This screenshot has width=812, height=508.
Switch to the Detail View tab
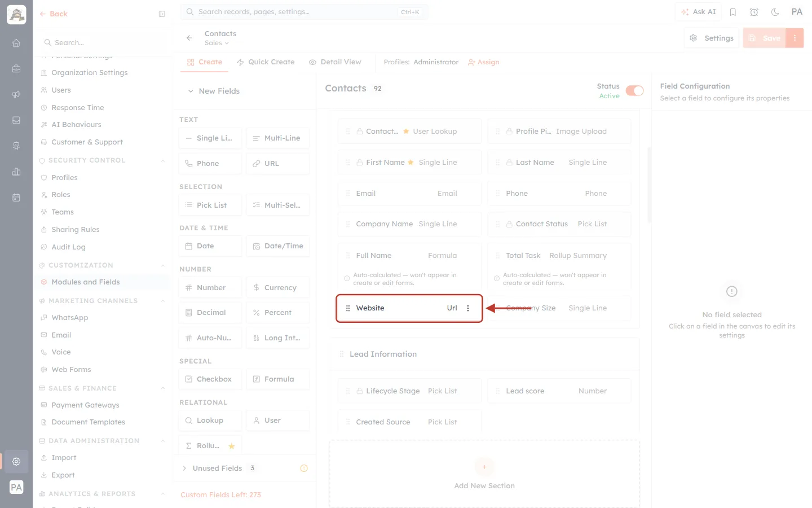335,62
